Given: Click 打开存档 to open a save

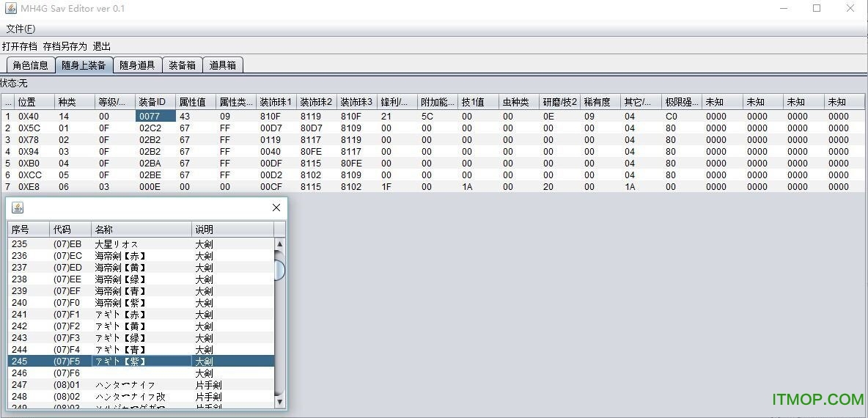Looking at the screenshot, I should (19, 46).
